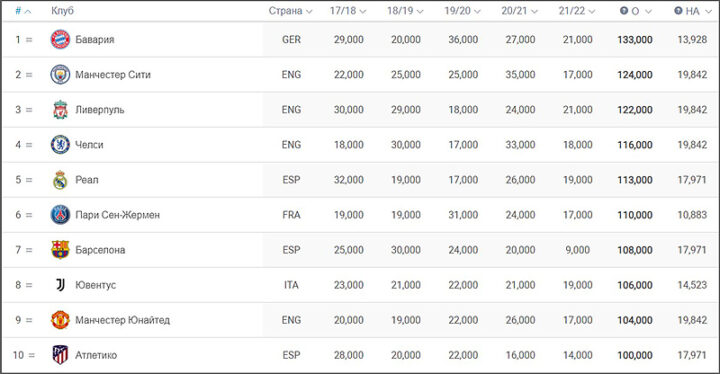Image resolution: width=720 pixels, height=374 pixels.
Task: Toggle rank sorting via # header
Action: pyautogui.click(x=23, y=11)
